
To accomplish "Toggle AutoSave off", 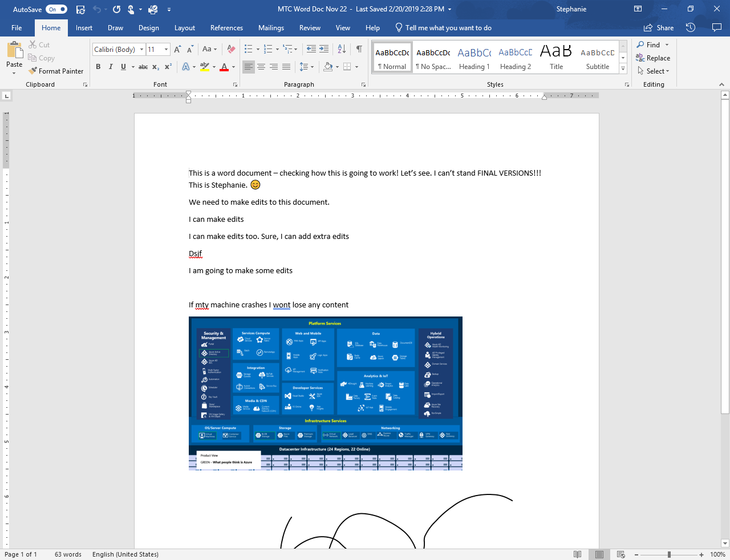I will (56, 9).
